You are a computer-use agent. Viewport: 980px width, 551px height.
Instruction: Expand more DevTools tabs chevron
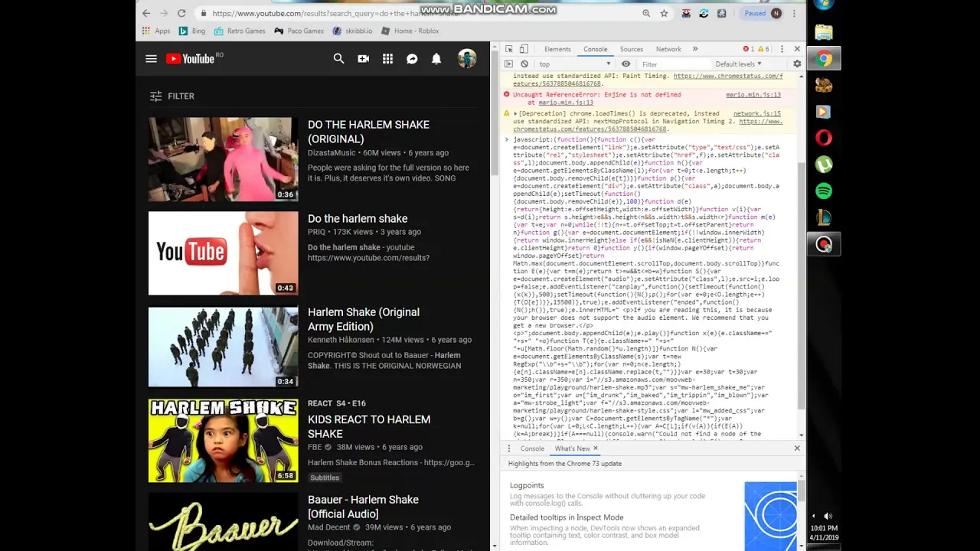695,49
